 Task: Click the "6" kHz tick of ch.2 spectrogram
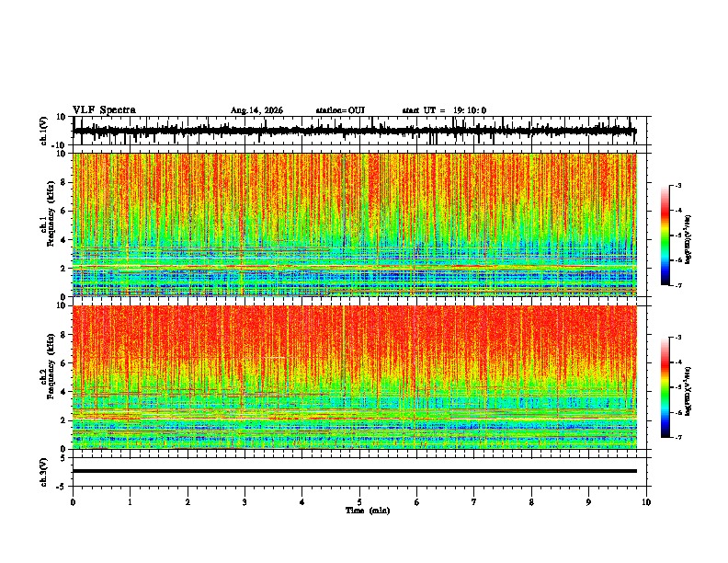coord(63,363)
